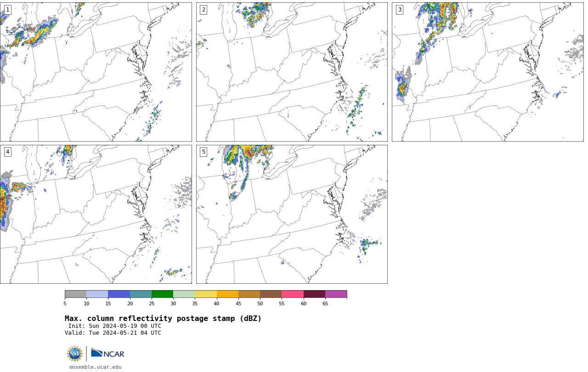Click the panel number label 1

(7, 10)
